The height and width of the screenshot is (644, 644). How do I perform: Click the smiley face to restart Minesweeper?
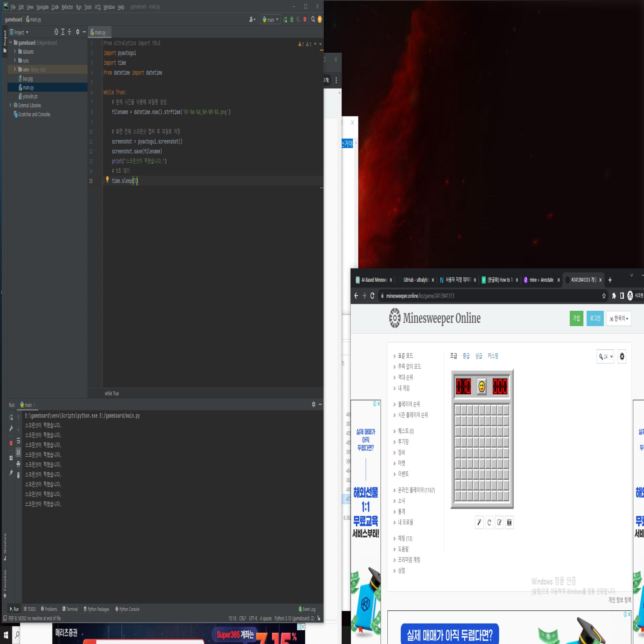point(482,387)
